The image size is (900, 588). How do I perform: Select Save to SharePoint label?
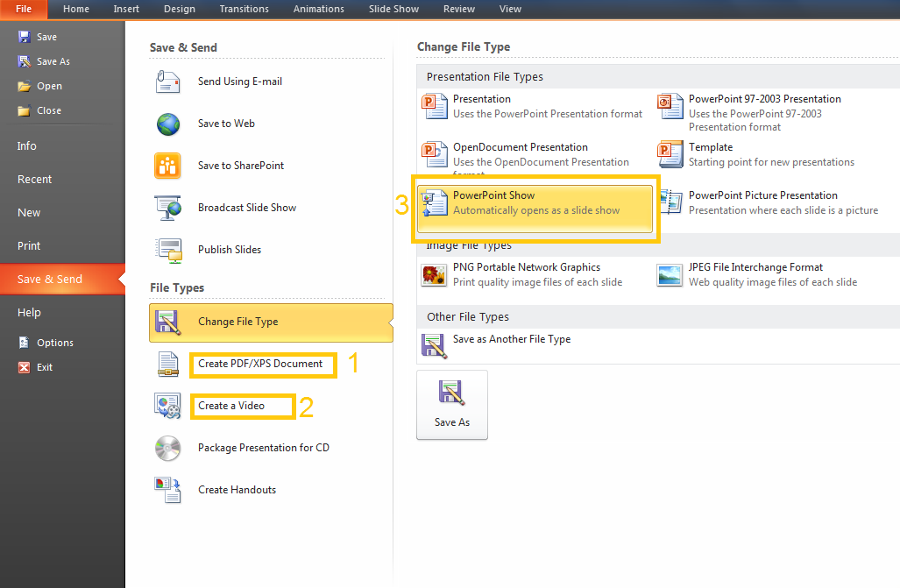[241, 166]
